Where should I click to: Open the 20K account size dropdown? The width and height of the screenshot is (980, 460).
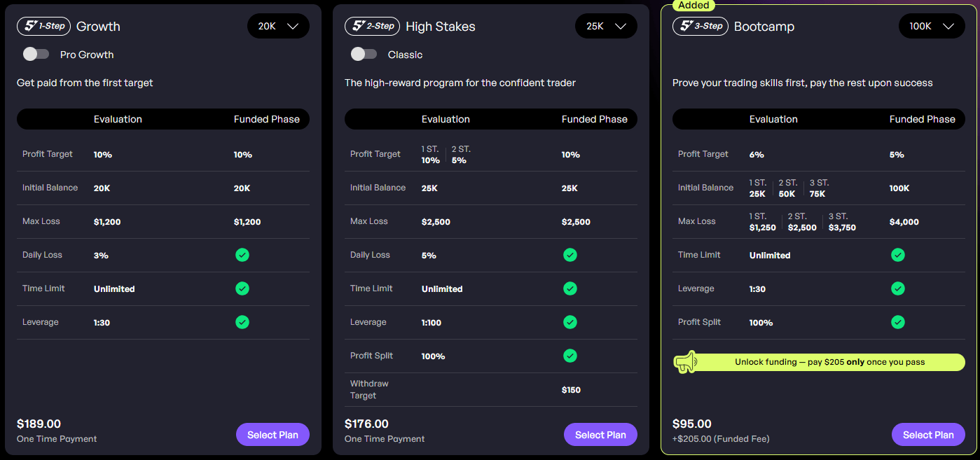click(x=278, y=26)
